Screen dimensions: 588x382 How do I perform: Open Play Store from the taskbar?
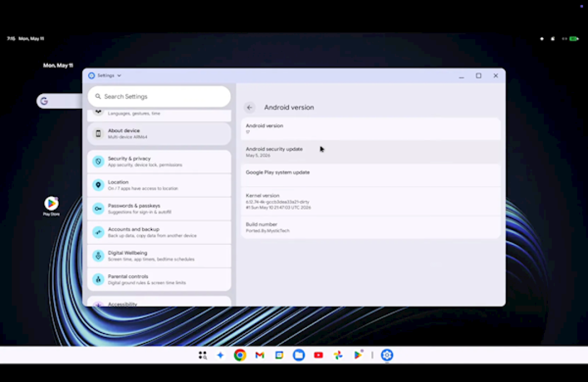click(358, 355)
